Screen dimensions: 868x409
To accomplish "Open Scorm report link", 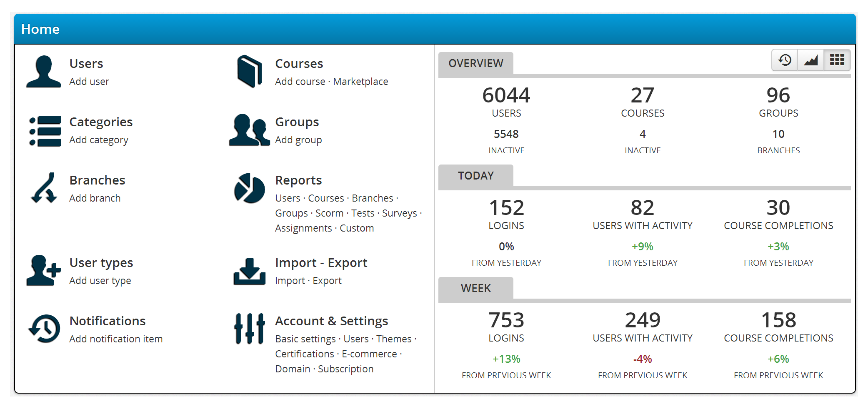I will (x=329, y=213).
